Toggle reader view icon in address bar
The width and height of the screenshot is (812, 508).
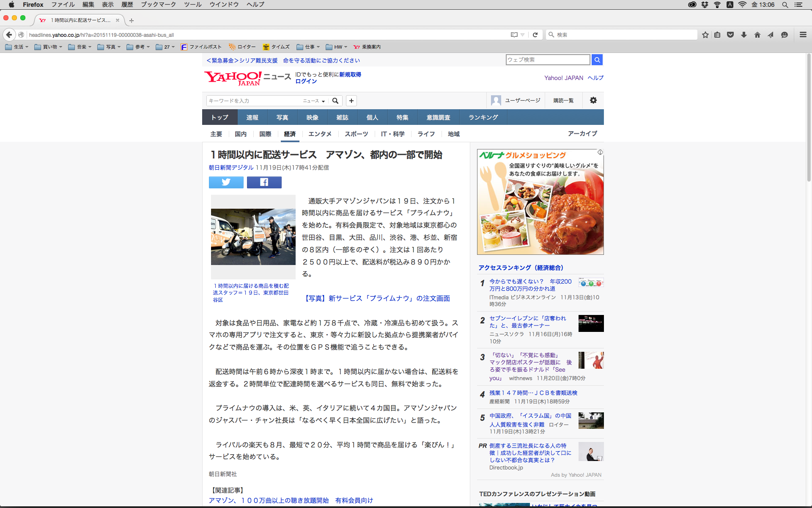pyautogui.click(x=514, y=35)
